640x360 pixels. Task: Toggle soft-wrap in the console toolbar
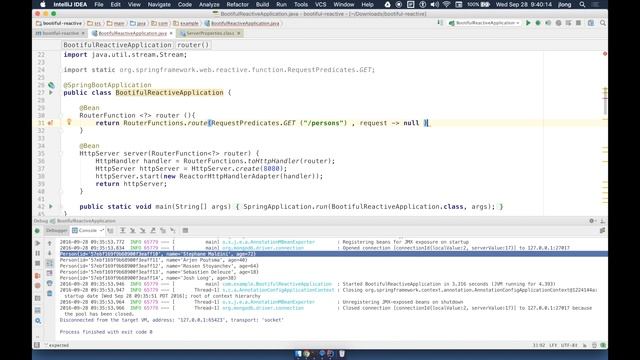click(x=50, y=264)
